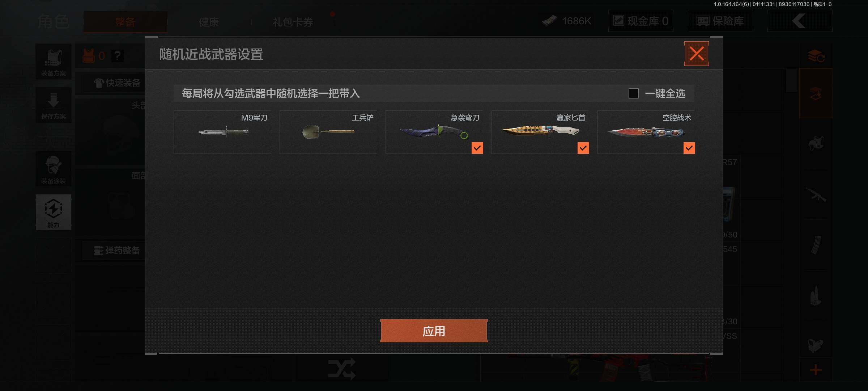Screen dimensions: 868x391
Task: Select the M9军刀 weapon card
Action: click(222, 132)
